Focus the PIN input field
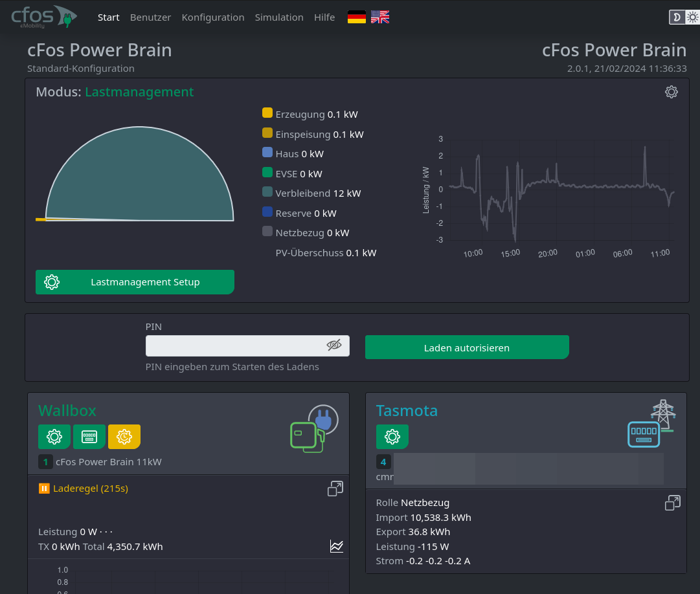700x594 pixels. click(x=247, y=346)
